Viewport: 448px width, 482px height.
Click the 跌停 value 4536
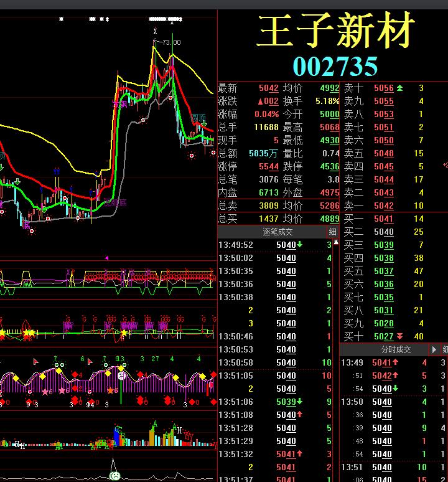[x=330, y=167]
